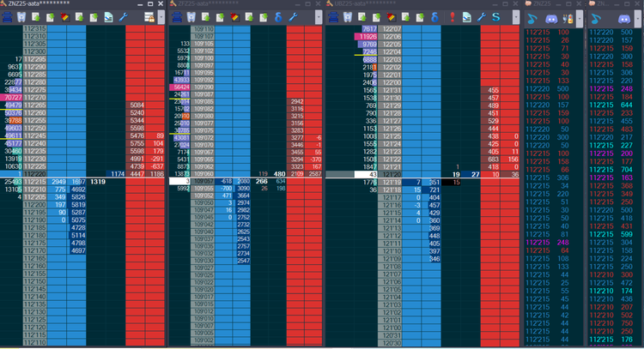Click price 109'090 in ZFZ25 ladder
Viewport: 644px width, 349px height.
203,87
